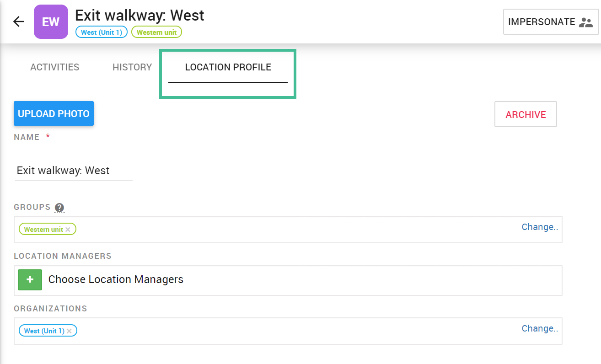Click the green plus add managers icon
The image size is (601, 364).
pos(30,279)
